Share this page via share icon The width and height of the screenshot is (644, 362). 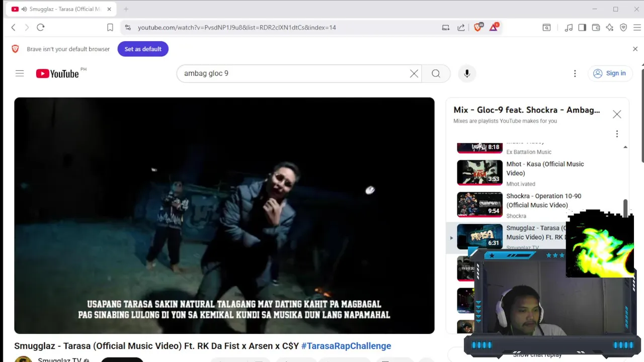[x=461, y=28]
